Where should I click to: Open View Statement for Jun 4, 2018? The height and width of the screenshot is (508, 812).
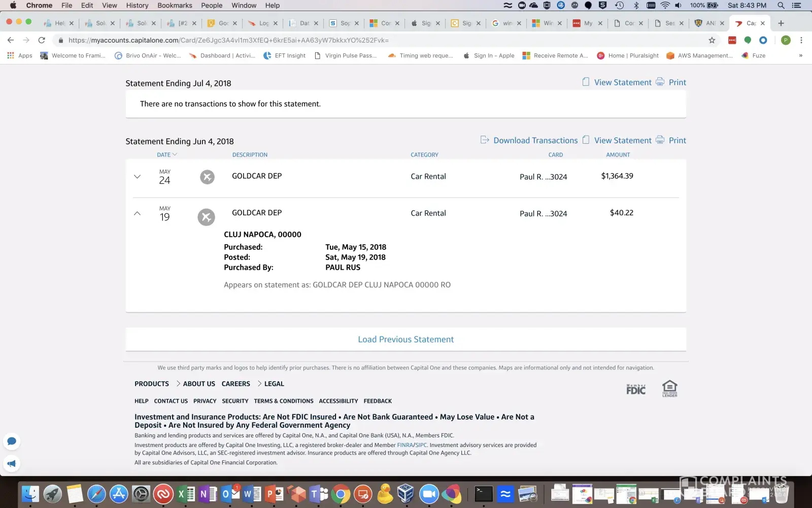point(622,141)
